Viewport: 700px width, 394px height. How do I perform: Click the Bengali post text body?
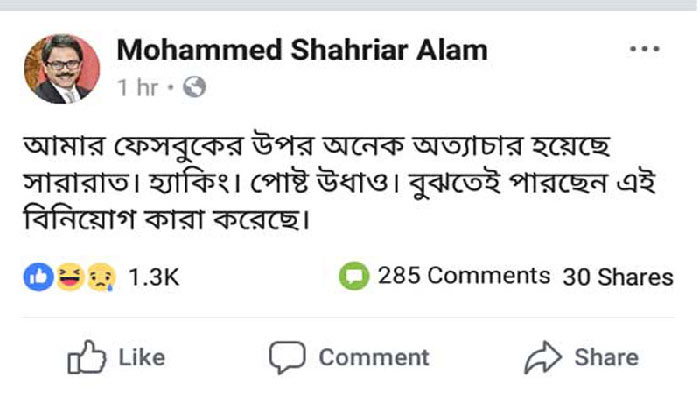point(339,182)
